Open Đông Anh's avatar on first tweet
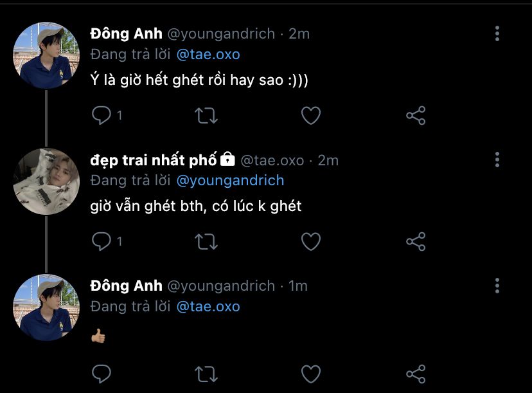 pyautogui.click(x=46, y=55)
